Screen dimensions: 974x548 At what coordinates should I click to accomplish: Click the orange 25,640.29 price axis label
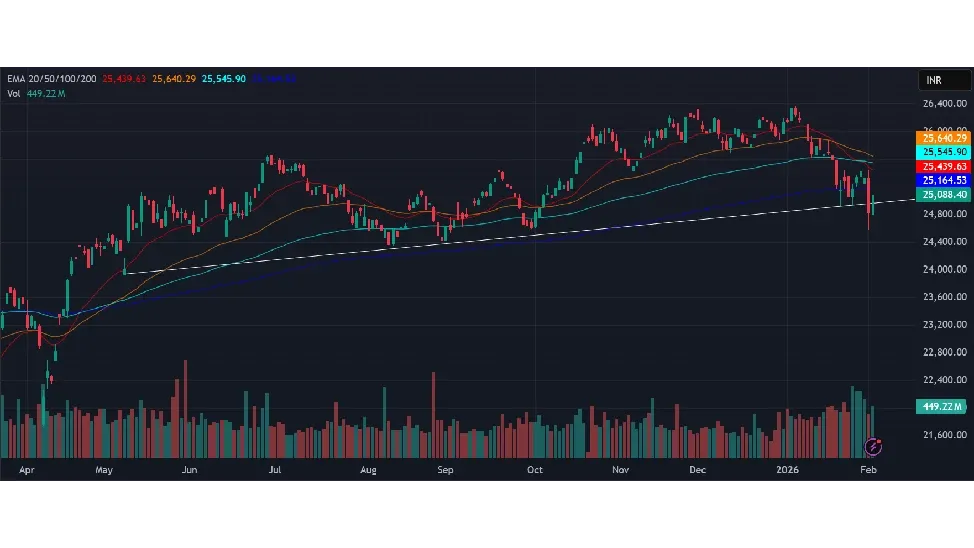coord(943,137)
